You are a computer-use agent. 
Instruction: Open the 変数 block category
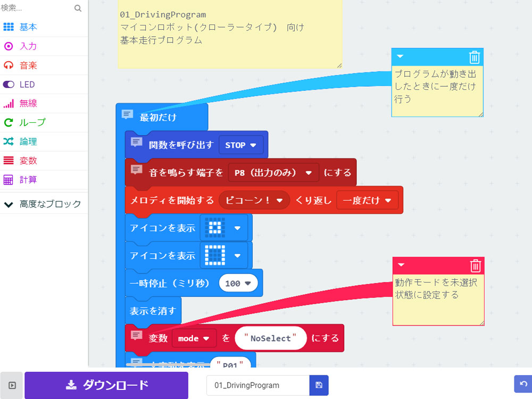28,161
